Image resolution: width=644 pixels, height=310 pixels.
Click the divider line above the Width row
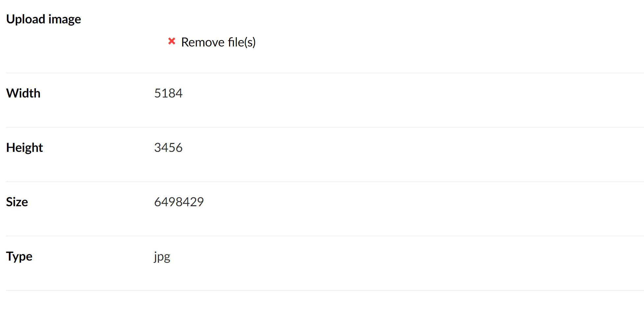pos(322,73)
